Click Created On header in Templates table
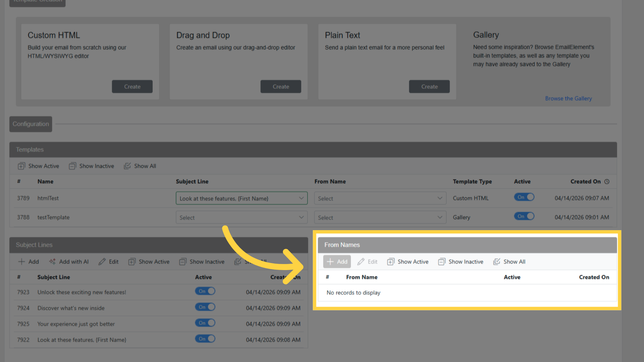The width and height of the screenshot is (644, 362). coord(585,182)
